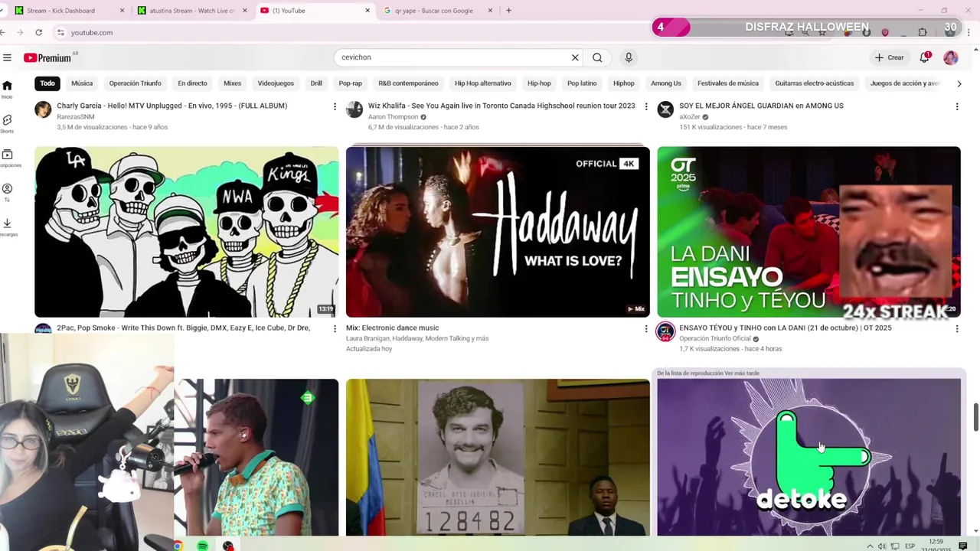Image resolution: width=980 pixels, height=551 pixels.
Task: Open the mugshot 128482 video thumbnail
Action: [498, 458]
